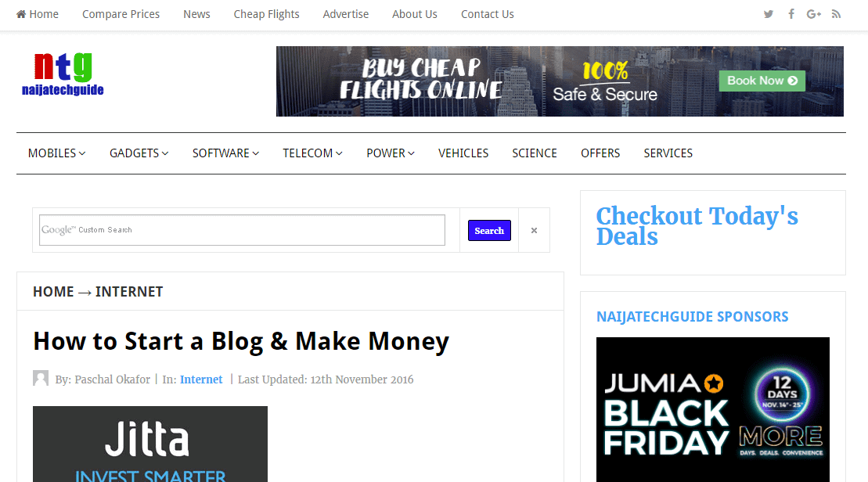Click the author avatar beside Paschal Okafor
The height and width of the screenshot is (482, 868).
coord(41,378)
